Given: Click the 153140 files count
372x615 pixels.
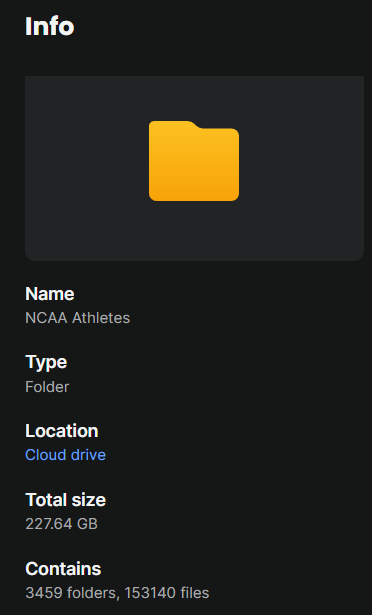Looking at the screenshot, I should coord(167,593).
